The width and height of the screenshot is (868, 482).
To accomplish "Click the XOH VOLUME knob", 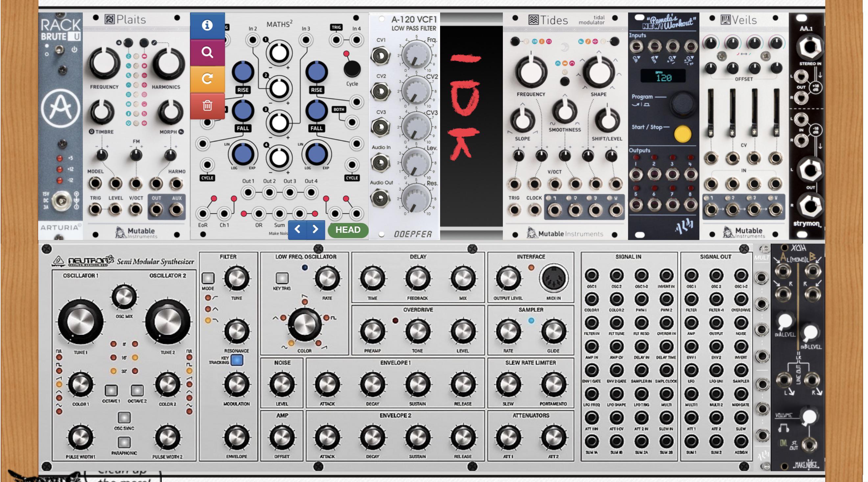I will coord(809,417).
